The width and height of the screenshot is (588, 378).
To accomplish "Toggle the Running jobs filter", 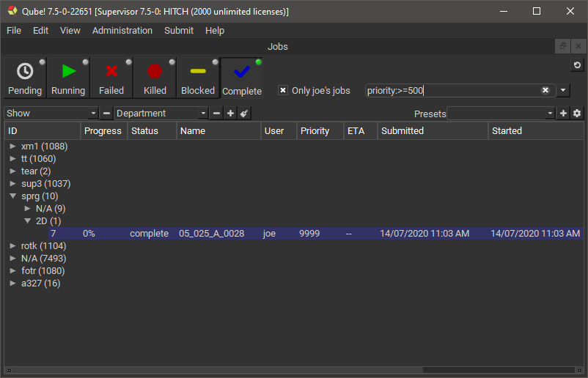I will pyautogui.click(x=68, y=78).
